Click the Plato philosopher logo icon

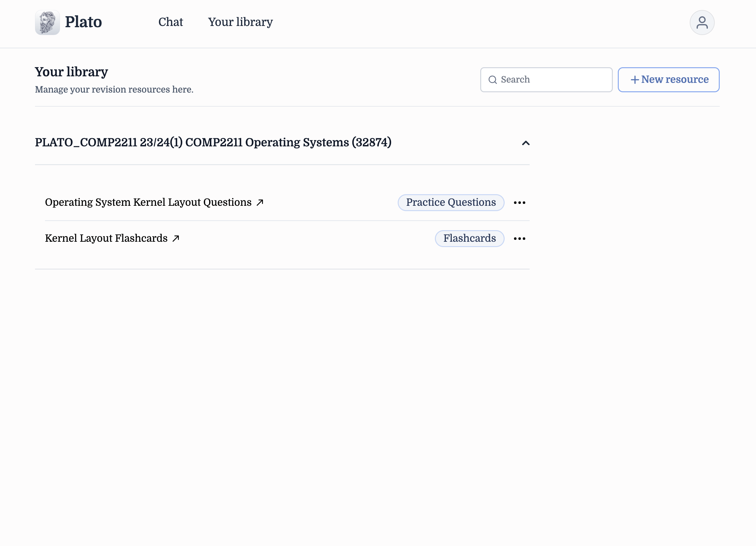click(x=47, y=22)
